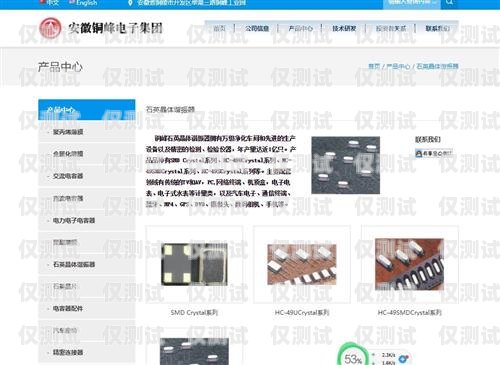Open the HC-49SMDCrystal product thumbnail
This screenshot has height=365, width=500.
(x=409, y=264)
